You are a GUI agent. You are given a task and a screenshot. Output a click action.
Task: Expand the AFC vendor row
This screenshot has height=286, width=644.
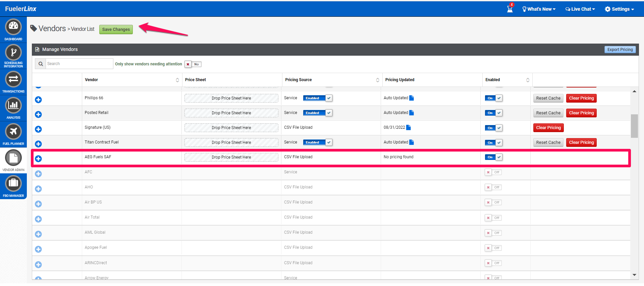(x=39, y=174)
